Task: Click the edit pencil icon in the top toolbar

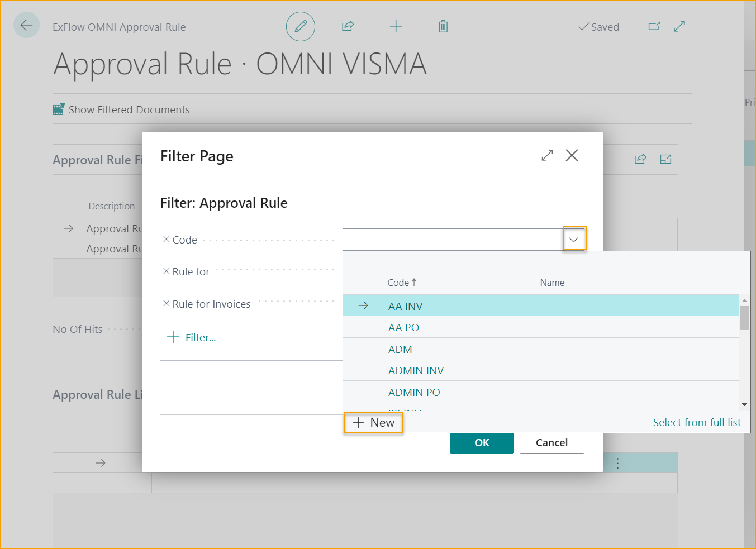Action: tap(301, 26)
